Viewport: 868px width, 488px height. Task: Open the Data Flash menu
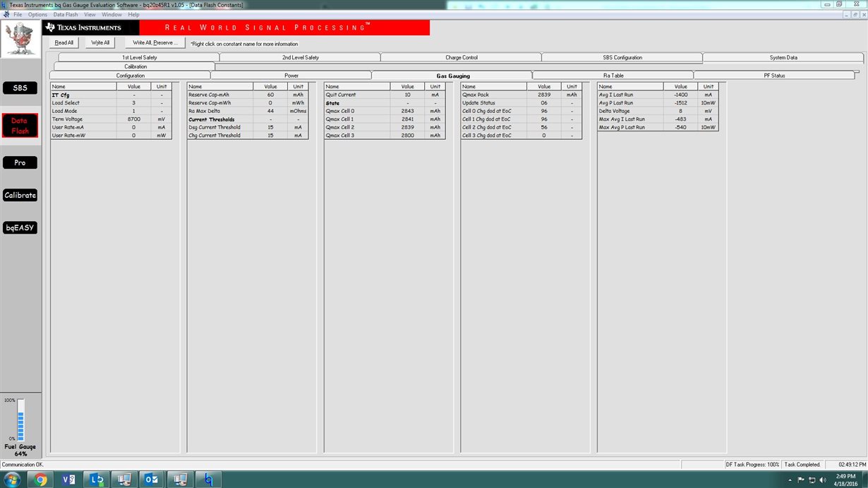66,14
